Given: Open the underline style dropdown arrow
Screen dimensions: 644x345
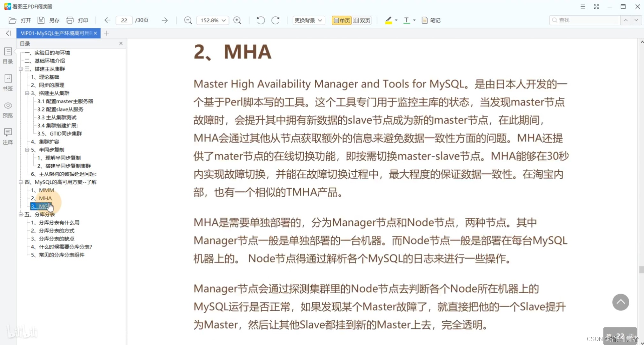Looking at the screenshot, I should [414, 20].
